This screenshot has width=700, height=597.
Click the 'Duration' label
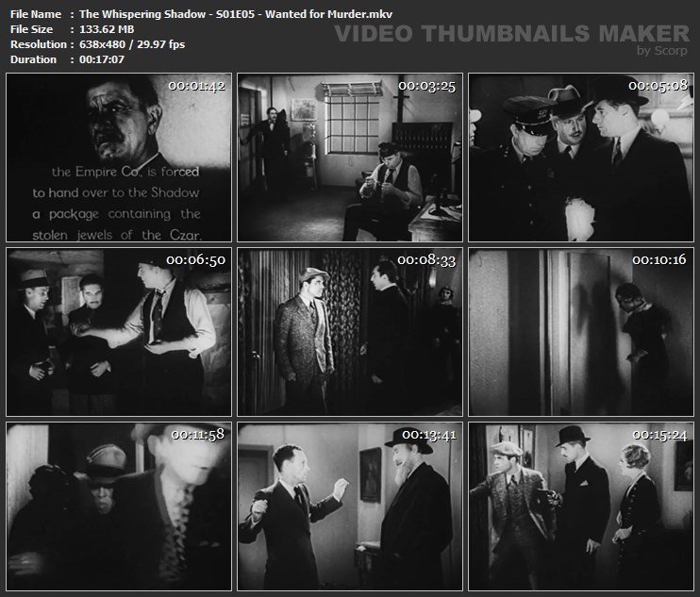tap(33, 59)
